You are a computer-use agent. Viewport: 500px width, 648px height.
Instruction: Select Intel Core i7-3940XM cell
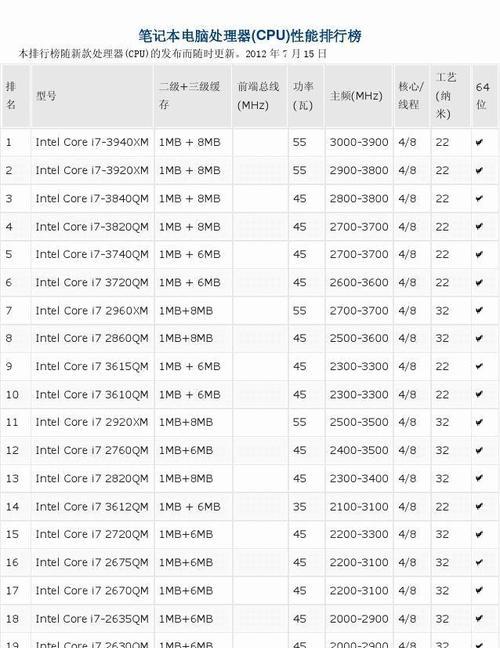92,143
